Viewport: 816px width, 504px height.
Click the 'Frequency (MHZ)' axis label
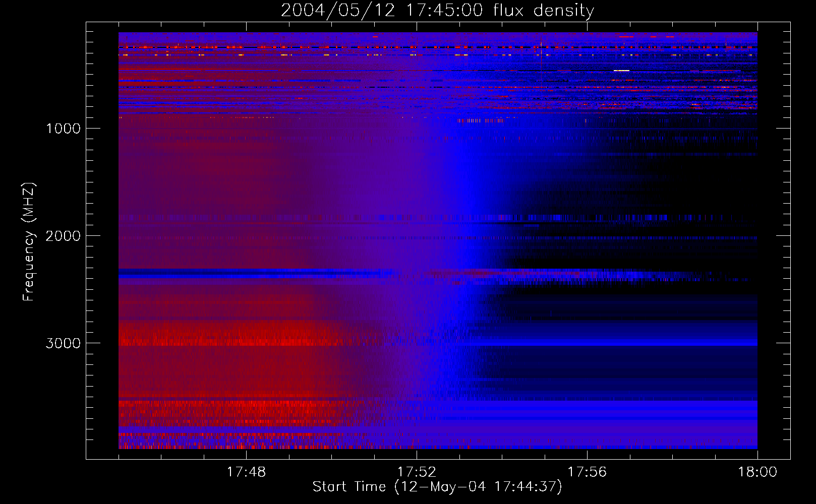(29, 242)
